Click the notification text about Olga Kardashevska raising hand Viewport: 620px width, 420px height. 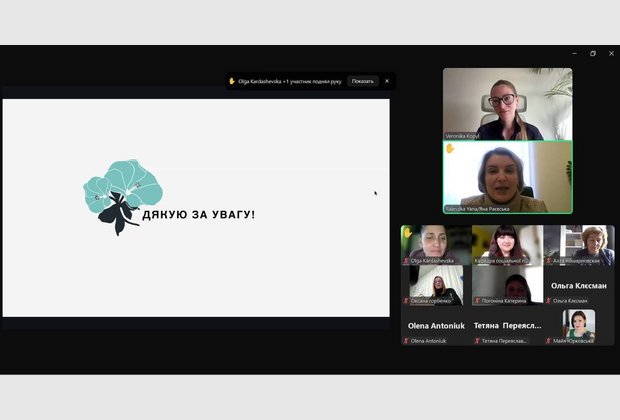(290, 81)
